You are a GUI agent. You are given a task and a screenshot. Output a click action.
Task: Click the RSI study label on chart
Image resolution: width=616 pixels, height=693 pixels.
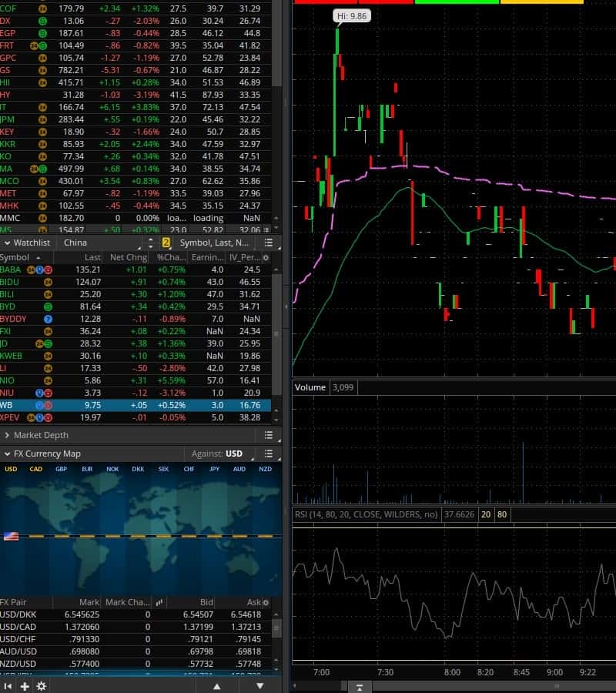[x=366, y=514]
